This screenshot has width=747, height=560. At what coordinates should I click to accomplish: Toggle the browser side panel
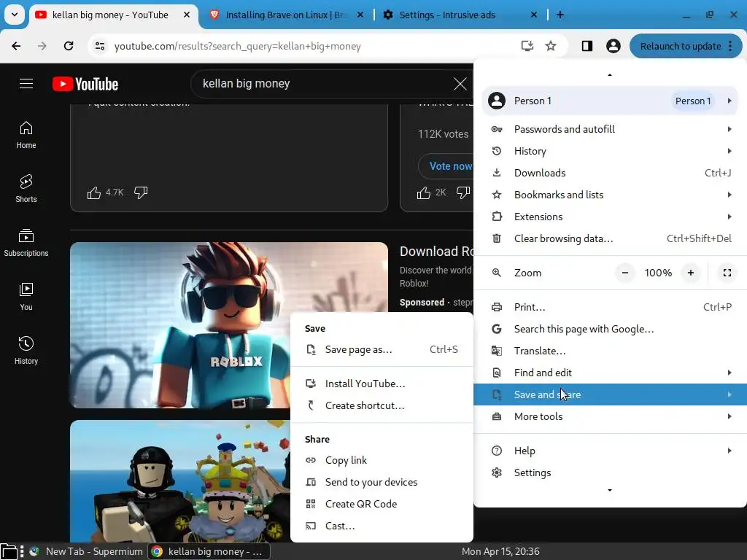coord(587,46)
